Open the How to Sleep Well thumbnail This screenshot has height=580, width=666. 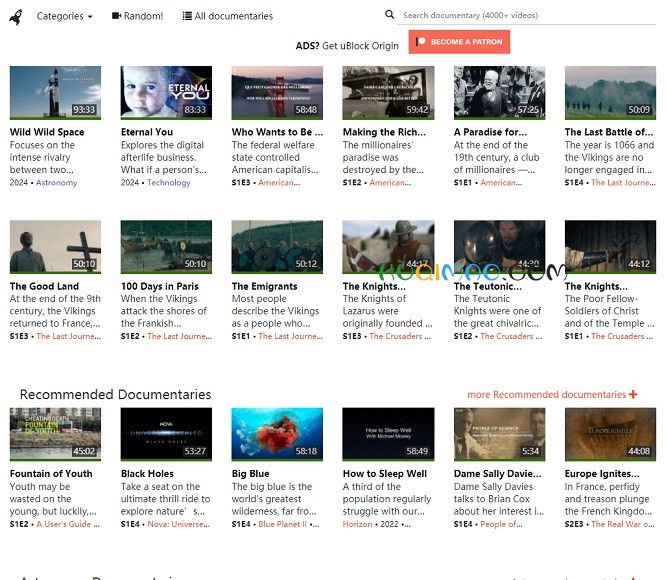click(388, 434)
